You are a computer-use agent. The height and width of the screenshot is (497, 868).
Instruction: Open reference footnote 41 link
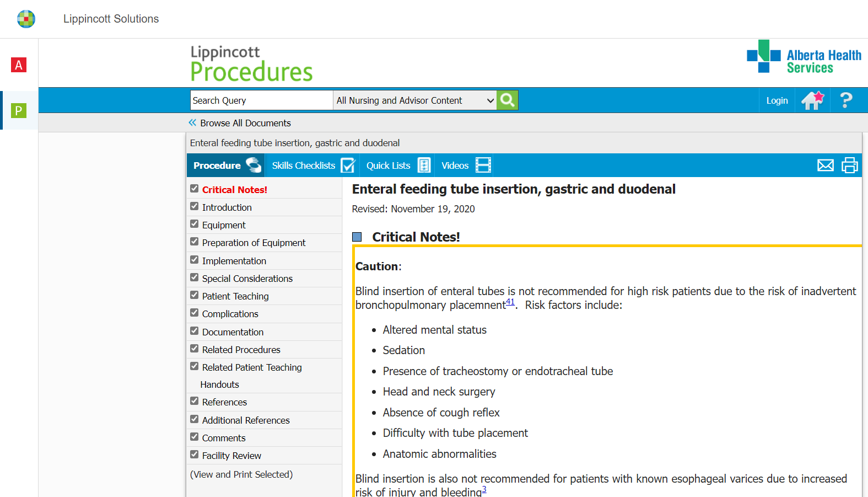510,302
